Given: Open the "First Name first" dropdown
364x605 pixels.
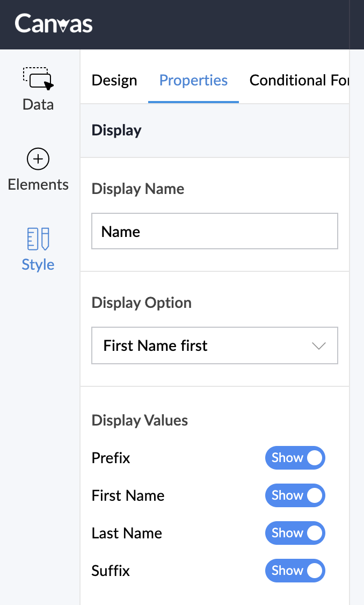Looking at the screenshot, I should coord(204,345).
